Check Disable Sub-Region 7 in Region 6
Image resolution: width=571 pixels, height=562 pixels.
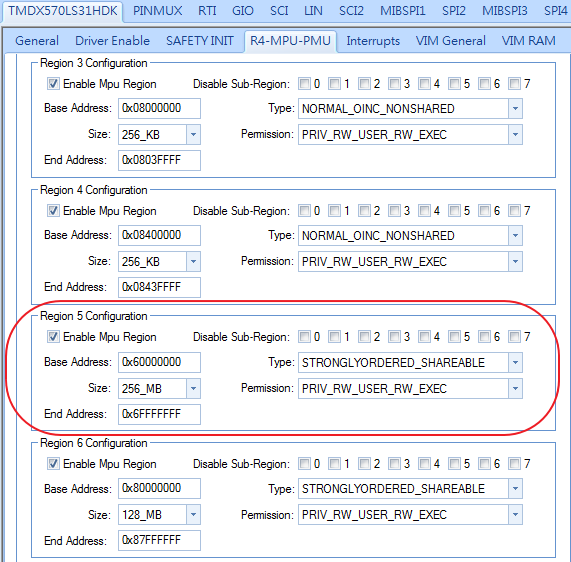pos(514,464)
